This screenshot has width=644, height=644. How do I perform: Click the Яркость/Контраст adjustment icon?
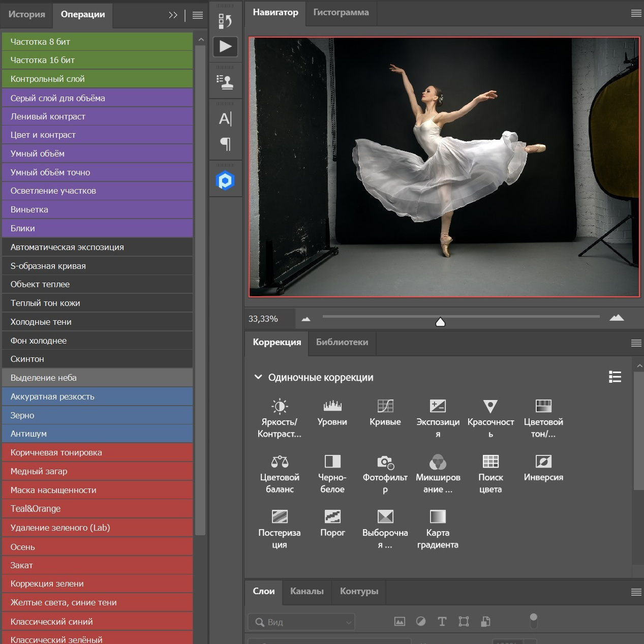coord(279,406)
